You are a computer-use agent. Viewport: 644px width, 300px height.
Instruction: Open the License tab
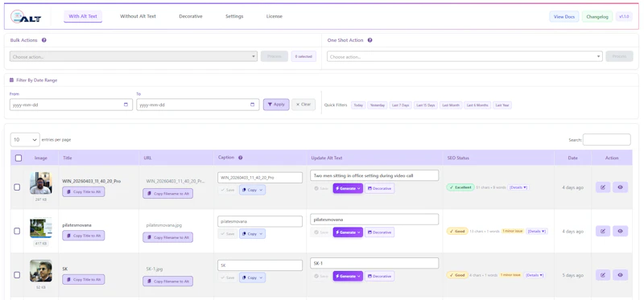coord(275,16)
